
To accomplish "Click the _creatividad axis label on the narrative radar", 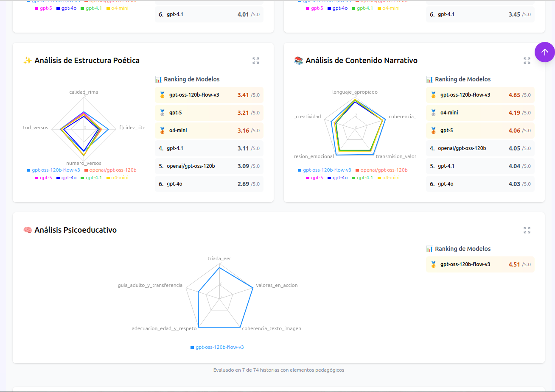I will click(308, 117).
